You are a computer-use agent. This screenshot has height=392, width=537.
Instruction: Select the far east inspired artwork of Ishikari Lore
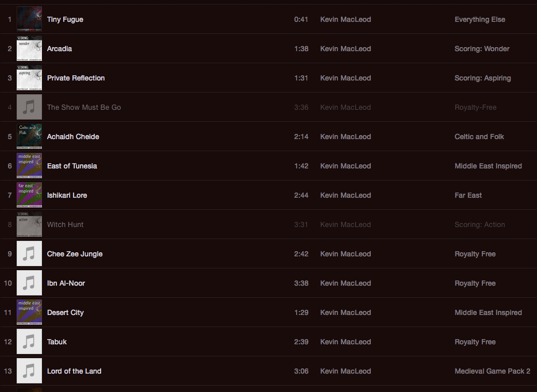(x=29, y=195)
